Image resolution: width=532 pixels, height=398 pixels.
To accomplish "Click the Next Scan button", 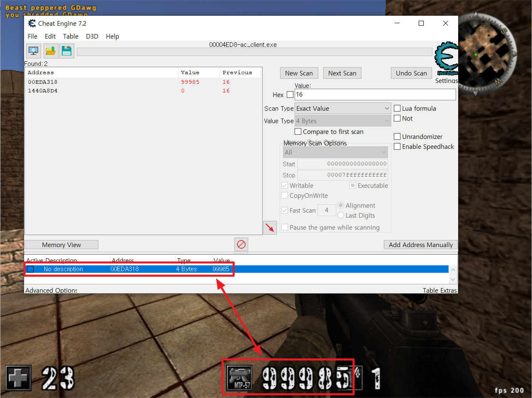I will tap(342, 73).
